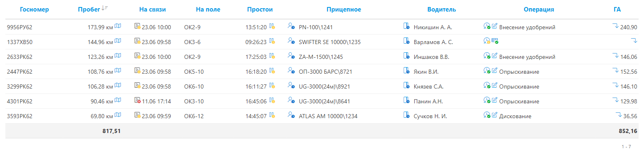Click the table icon in the Варламов А. С. row

click(495, 41)
